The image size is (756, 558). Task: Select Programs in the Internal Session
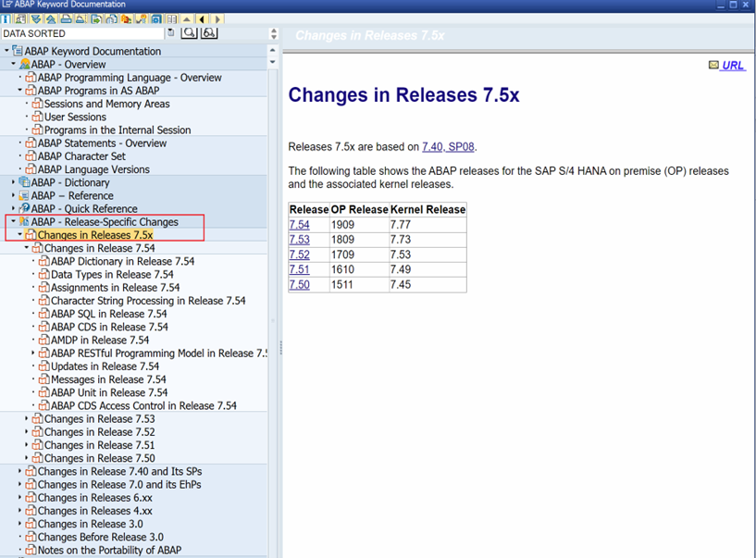118,130
